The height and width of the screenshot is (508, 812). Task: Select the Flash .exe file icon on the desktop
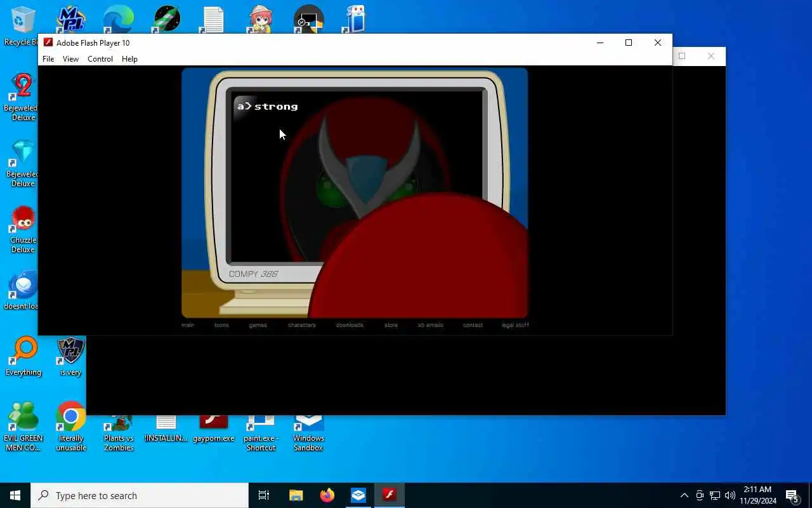pos(213,429)
